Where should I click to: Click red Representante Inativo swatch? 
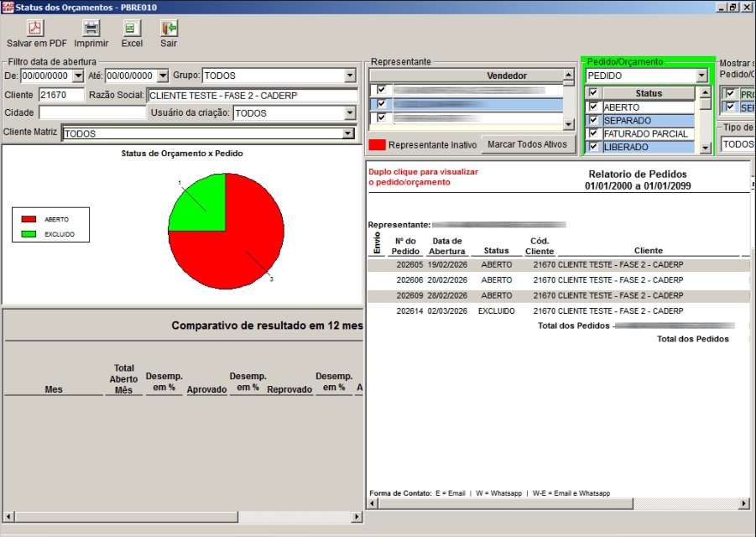(x=377, y=144)
